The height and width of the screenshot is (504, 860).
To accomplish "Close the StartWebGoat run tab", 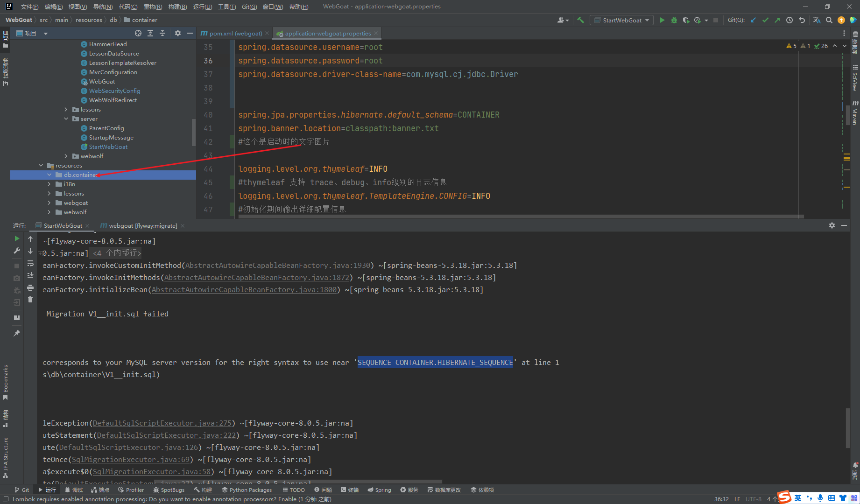I will (87, 226).
